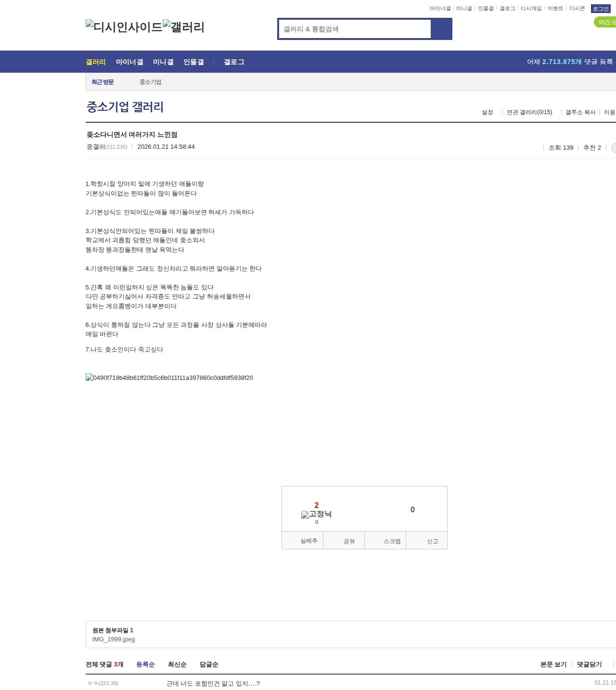Open 갤로그 in the top utility links

point(507,9)
